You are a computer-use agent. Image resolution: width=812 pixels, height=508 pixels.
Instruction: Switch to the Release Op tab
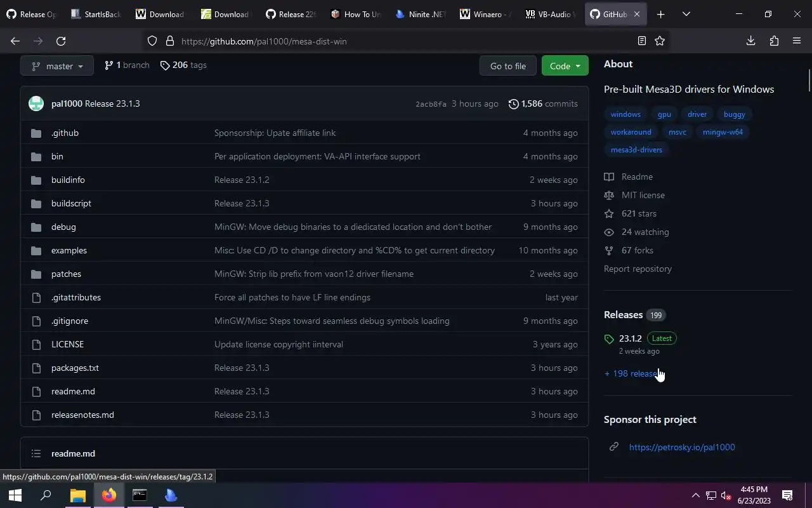(x=31, y=14)
